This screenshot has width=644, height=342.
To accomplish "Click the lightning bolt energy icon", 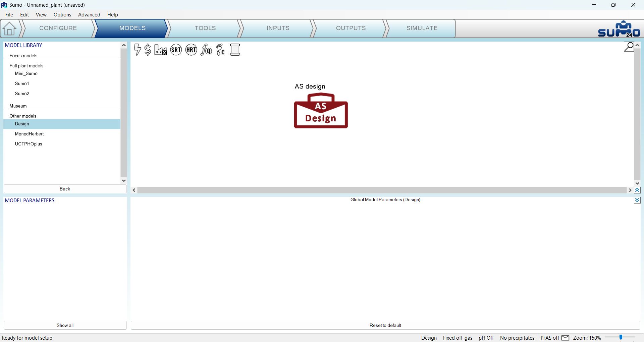I will (x=138, y=50).
